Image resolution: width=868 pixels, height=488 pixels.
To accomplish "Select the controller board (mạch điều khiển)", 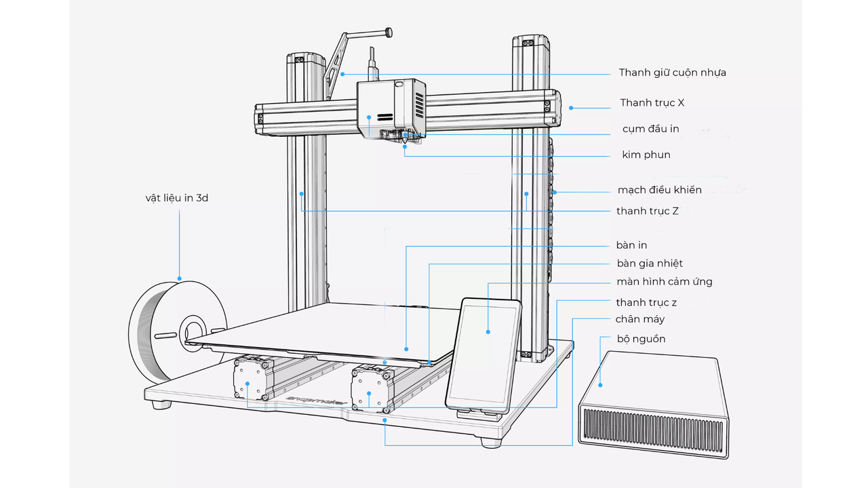I will [x=555, y=193].
